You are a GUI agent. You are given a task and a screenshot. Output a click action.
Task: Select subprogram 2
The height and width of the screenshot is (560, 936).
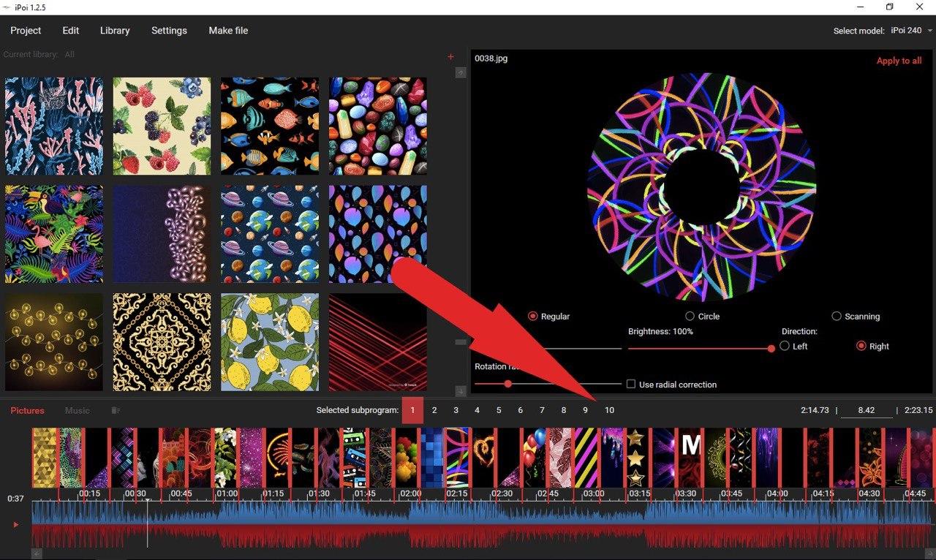(434, 411)
